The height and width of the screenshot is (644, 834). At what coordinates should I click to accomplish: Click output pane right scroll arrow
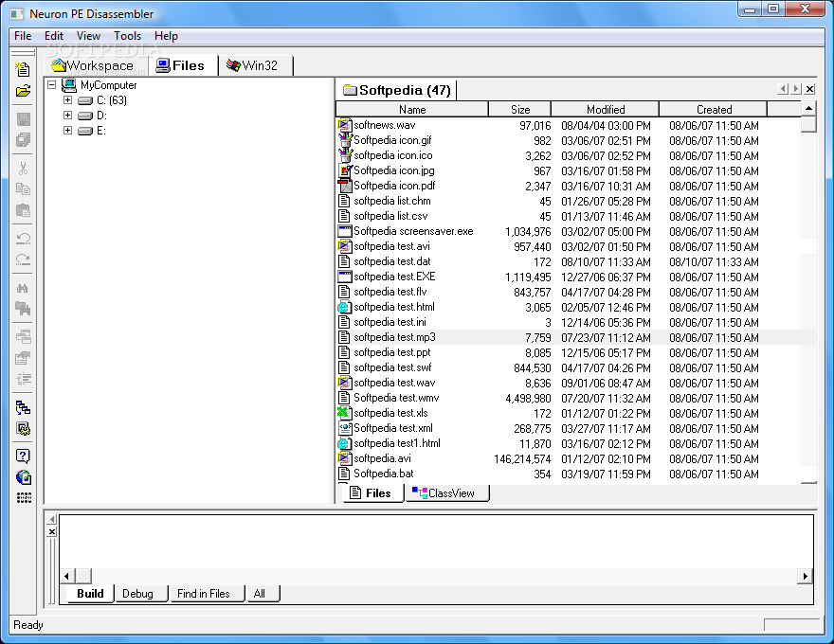806,576
